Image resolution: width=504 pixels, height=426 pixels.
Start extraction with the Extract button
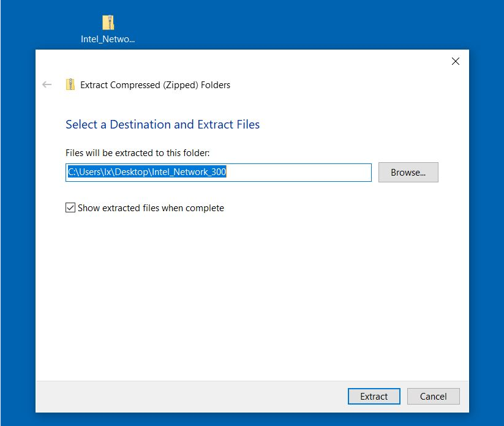tap(374, 397)
